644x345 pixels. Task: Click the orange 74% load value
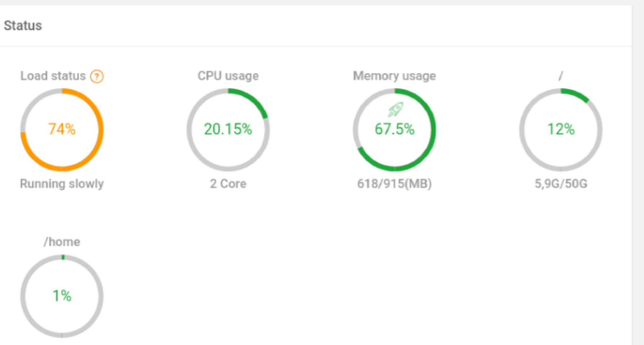pos(62,129)
